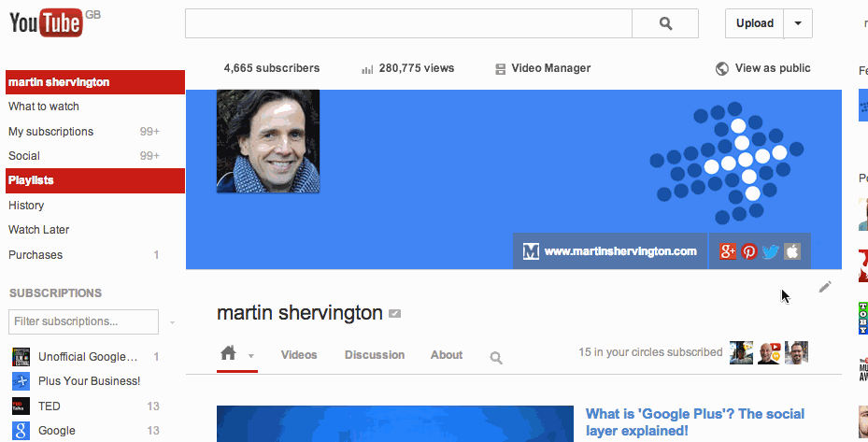Visit www.martinshervington.com link

coord(620,251)
